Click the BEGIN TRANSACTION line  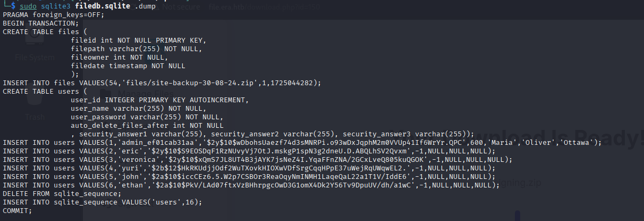[x=41, y=23]
